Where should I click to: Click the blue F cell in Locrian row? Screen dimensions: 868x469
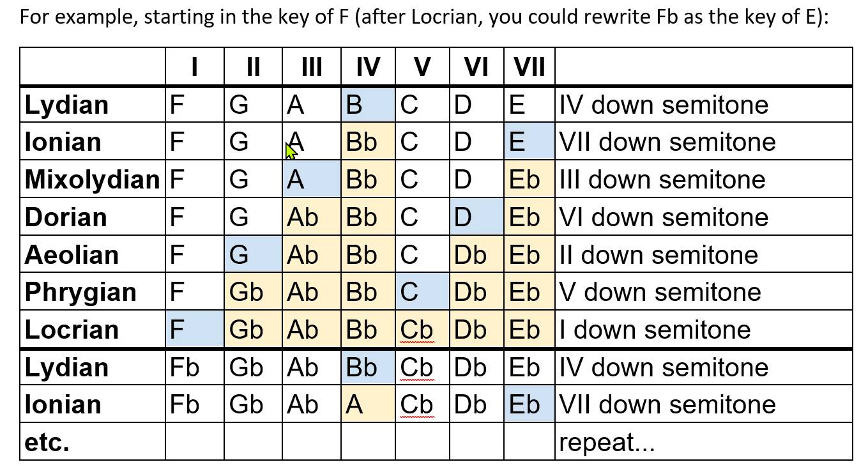(x=195, y=329)
